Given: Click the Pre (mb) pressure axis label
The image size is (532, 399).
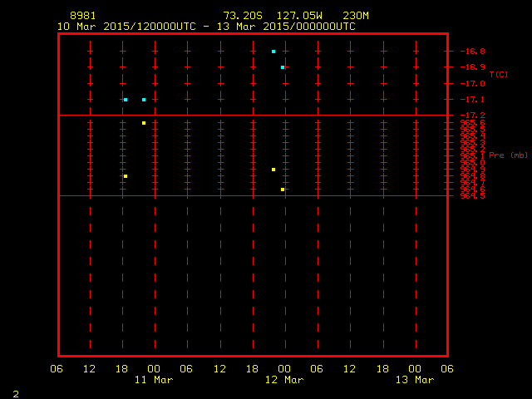Looking at the screenshot, I should 508,155.
